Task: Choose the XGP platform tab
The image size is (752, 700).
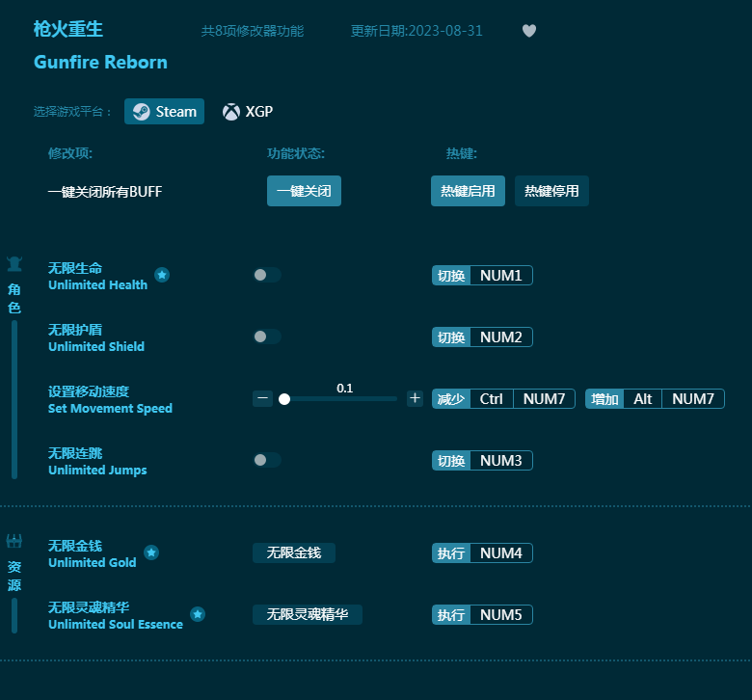Action: pos(248,111)
